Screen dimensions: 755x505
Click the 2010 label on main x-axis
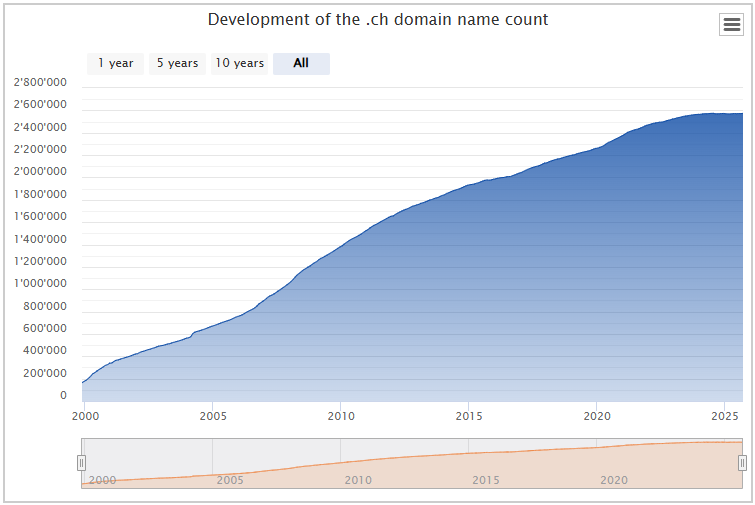341,415
